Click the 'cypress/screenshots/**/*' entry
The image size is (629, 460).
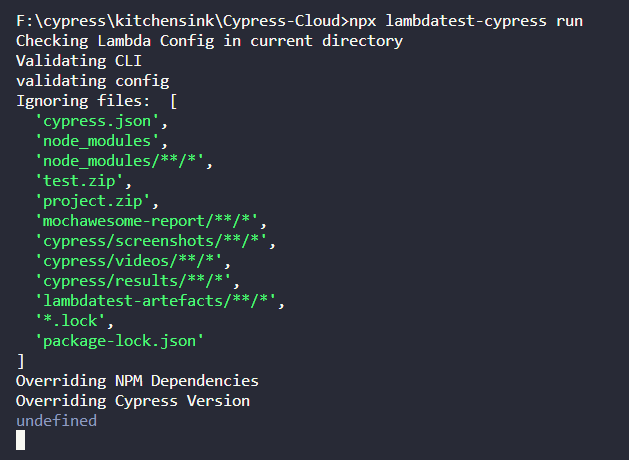coord(151,241)
